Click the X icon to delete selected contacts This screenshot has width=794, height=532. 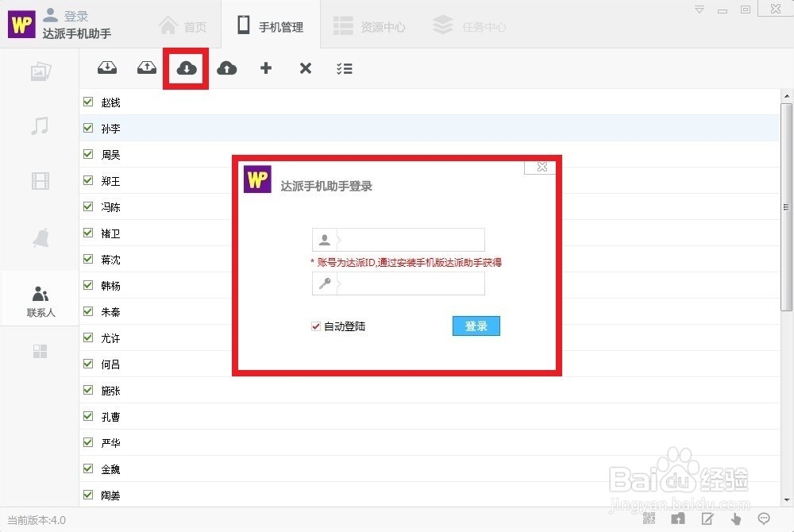(305, 68)
